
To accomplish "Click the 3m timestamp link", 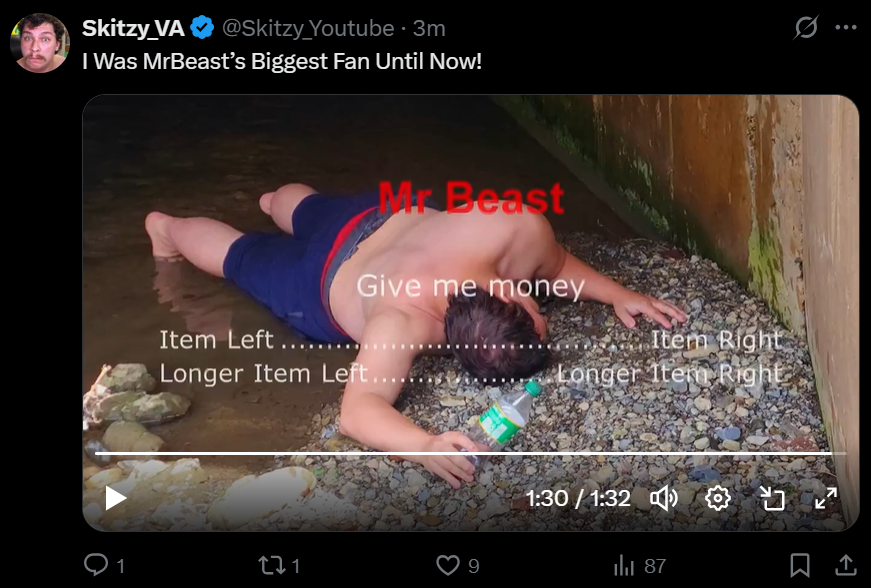I will pyautogui.click(x=429, y=28).
